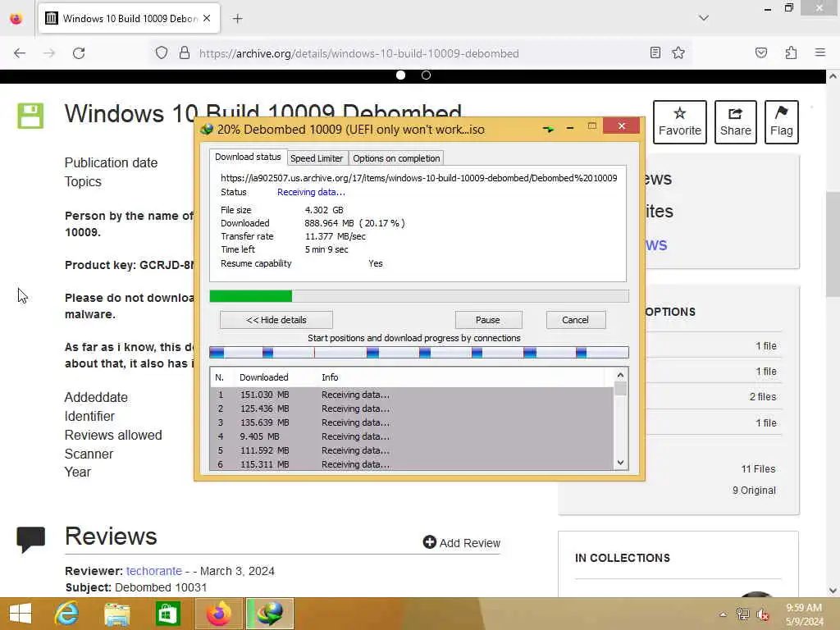Go back with the browser back arrow
Image resolution: width=840 pixels, height=630 pixels.
[x=20, y=53]
